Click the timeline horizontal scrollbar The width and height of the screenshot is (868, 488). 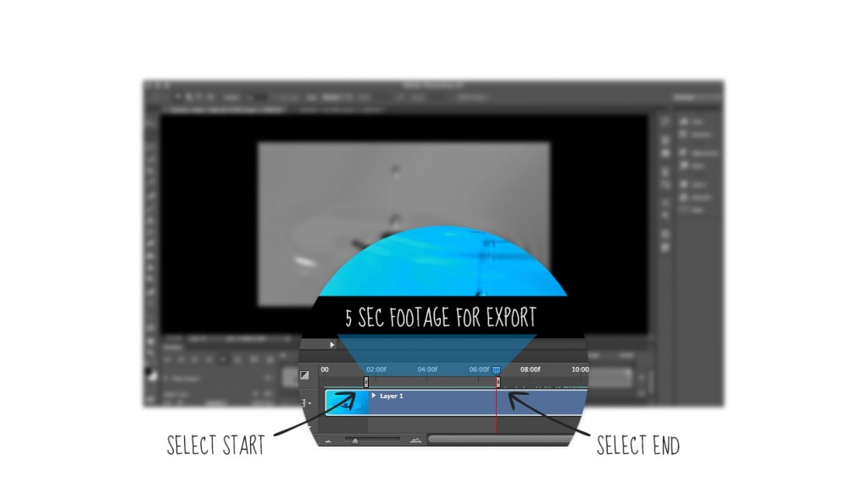tap(500, 440)
